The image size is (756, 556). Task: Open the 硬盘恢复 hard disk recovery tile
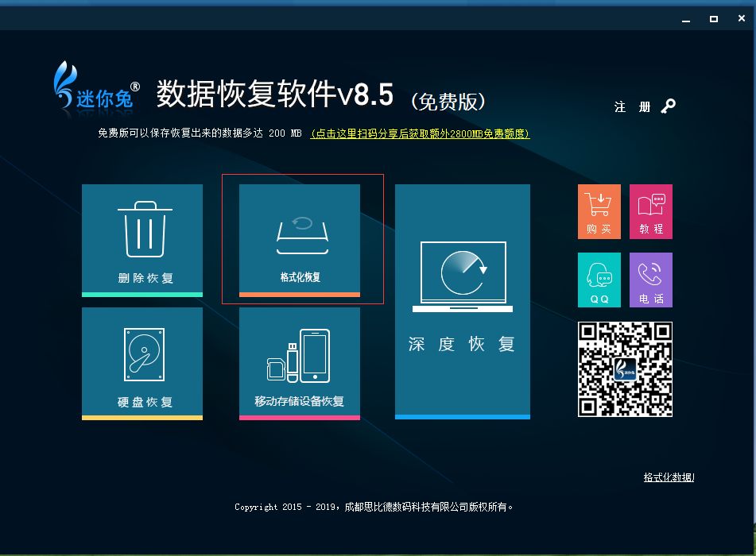point(142,364)
